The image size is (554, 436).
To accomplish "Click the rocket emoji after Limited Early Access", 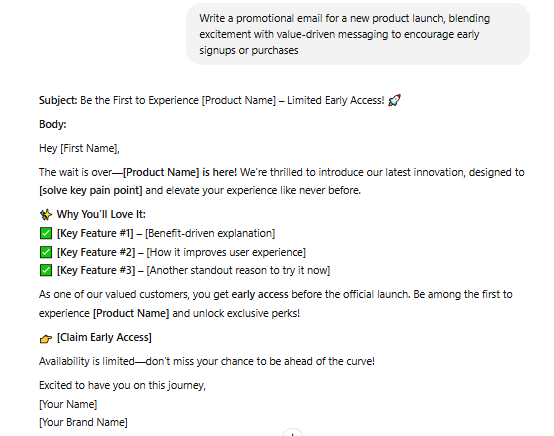I will [394, 100].
